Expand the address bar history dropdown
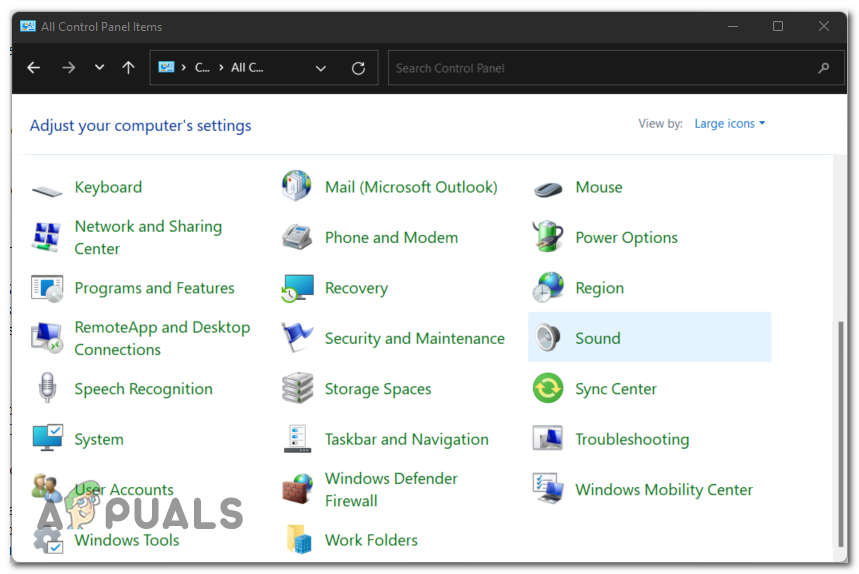The image size is (859, 574). click(321, 68)
